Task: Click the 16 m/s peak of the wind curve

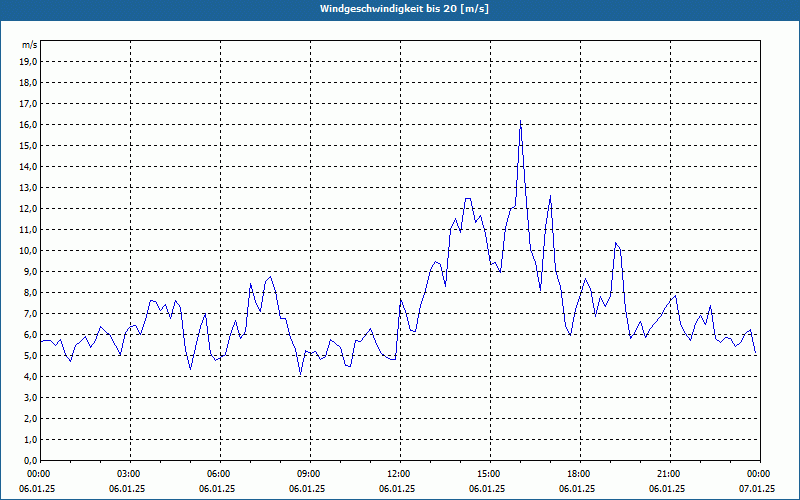Action: (520, 121)
